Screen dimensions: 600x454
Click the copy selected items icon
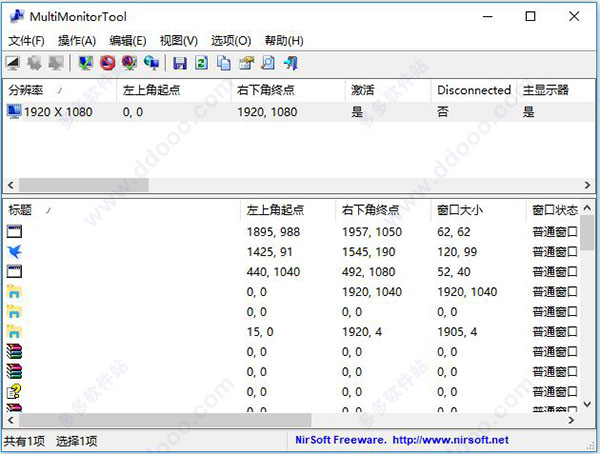click(x=224, y=63)
